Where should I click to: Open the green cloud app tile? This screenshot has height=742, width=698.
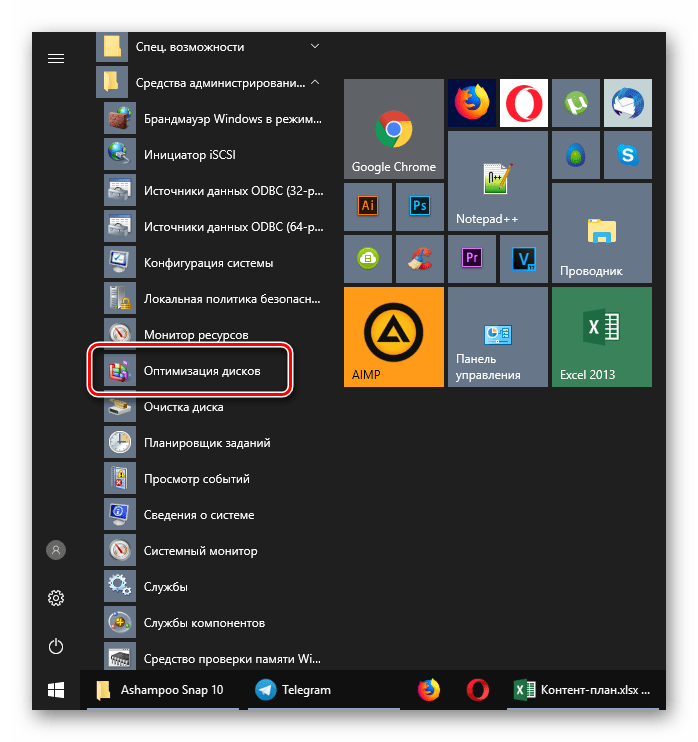pyautogui.click(x=368, y=259)
